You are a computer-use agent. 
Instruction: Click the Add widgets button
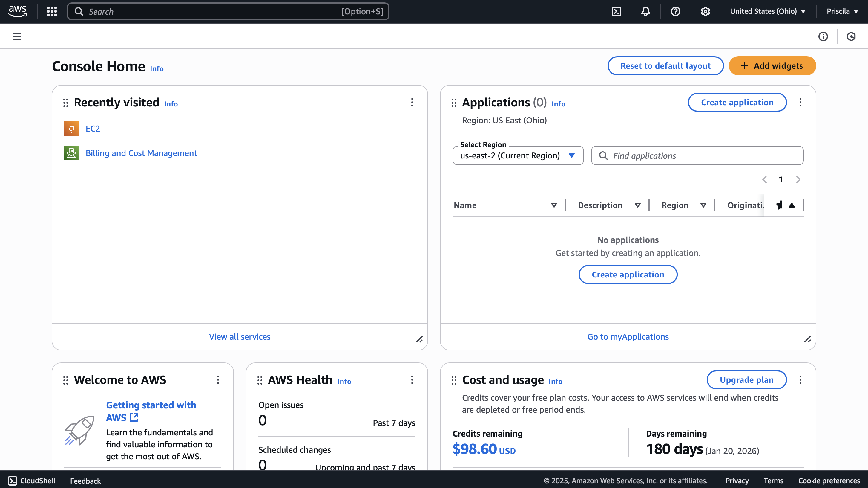point(772,66)
